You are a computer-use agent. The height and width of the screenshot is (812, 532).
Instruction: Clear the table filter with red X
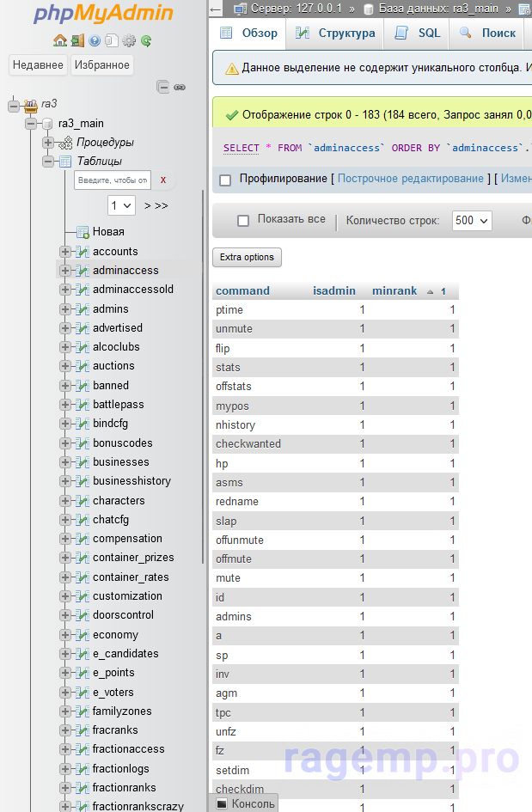[x=163, y=180]
